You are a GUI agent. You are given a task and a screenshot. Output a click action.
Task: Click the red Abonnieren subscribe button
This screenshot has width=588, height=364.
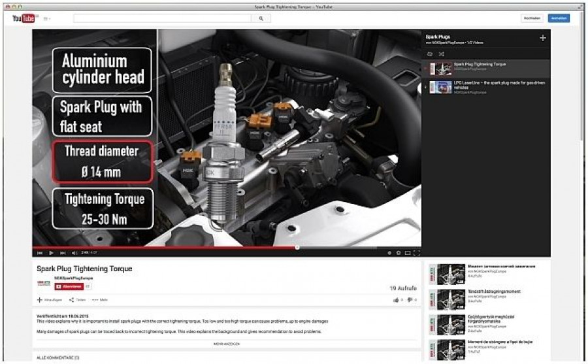click(69, 286)
